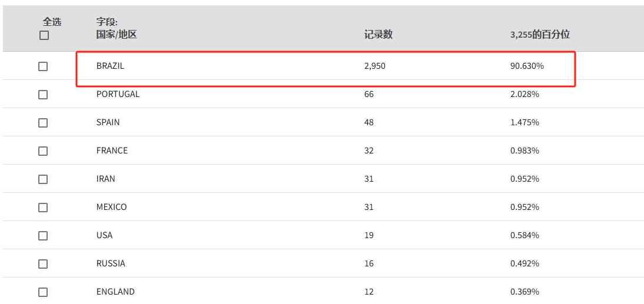Screen dimensions: 644x304
Task: Check the BRAZIL row checkbox
Action: (x=43, y=66)
